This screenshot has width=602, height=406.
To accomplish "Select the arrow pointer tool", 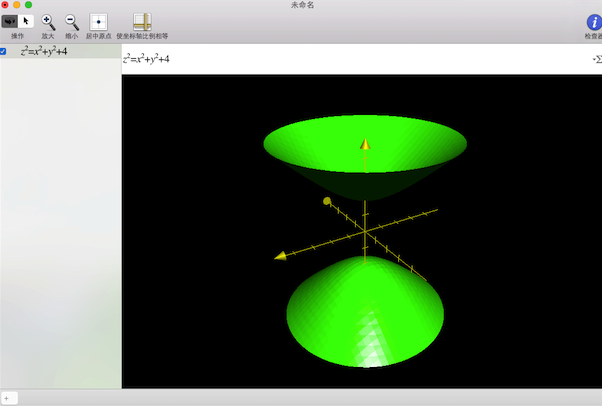I will (x=26, y=21).
